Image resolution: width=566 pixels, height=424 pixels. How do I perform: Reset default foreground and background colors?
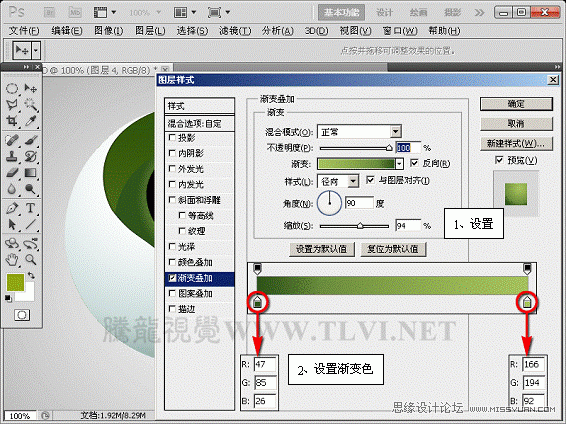tap(8, 298)
